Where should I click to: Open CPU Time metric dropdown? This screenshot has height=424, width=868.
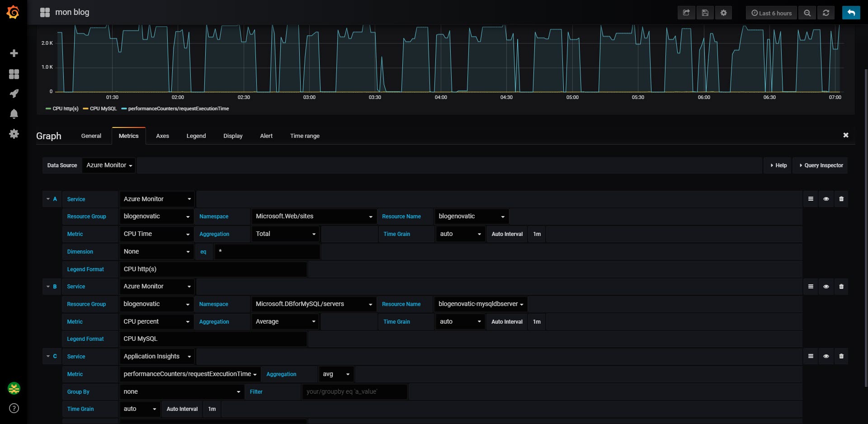click(x=156, y=234)
